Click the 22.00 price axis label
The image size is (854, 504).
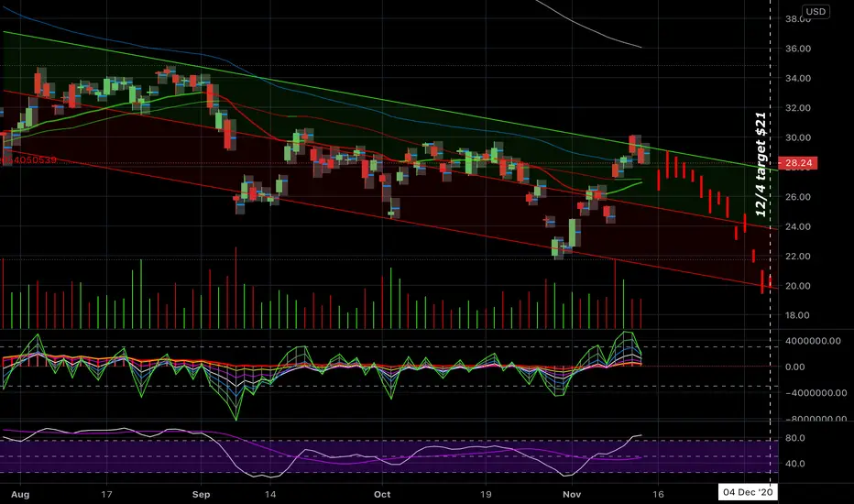click(798, 256)
